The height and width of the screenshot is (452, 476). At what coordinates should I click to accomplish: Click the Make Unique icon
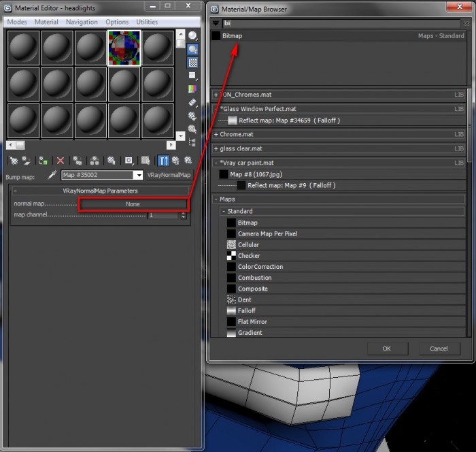(x=95, y=160)
